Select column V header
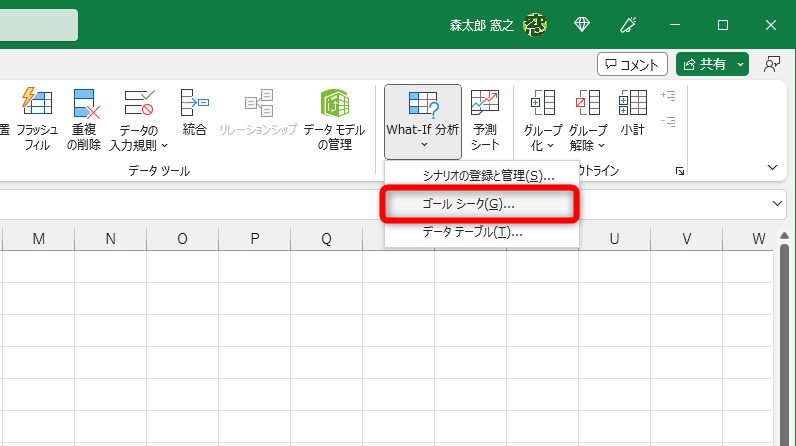 point(686,238)
